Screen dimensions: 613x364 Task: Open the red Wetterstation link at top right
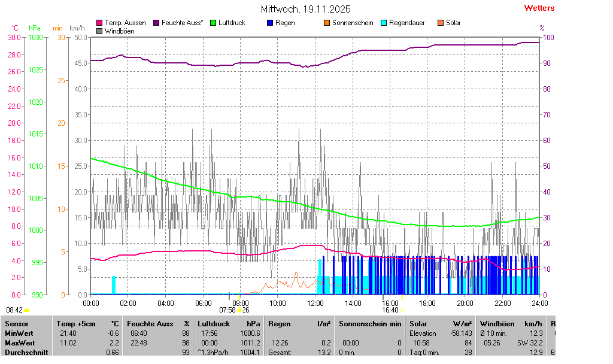point(539,8)
